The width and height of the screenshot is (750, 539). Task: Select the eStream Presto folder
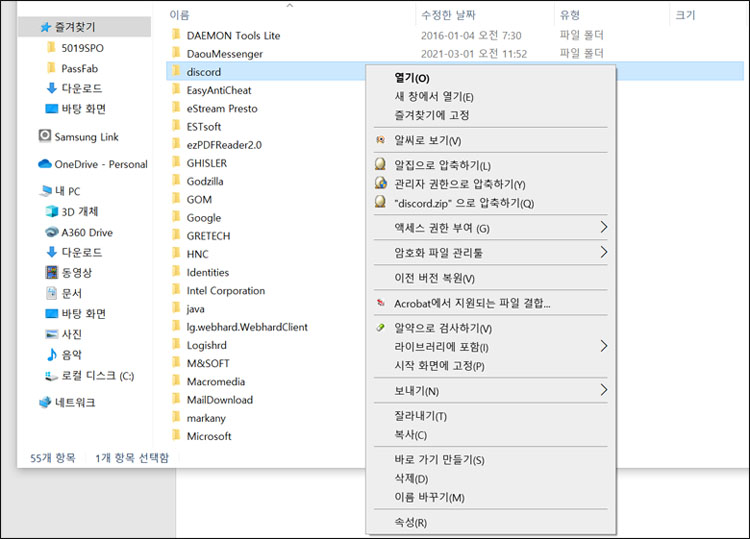pos(222,109)
